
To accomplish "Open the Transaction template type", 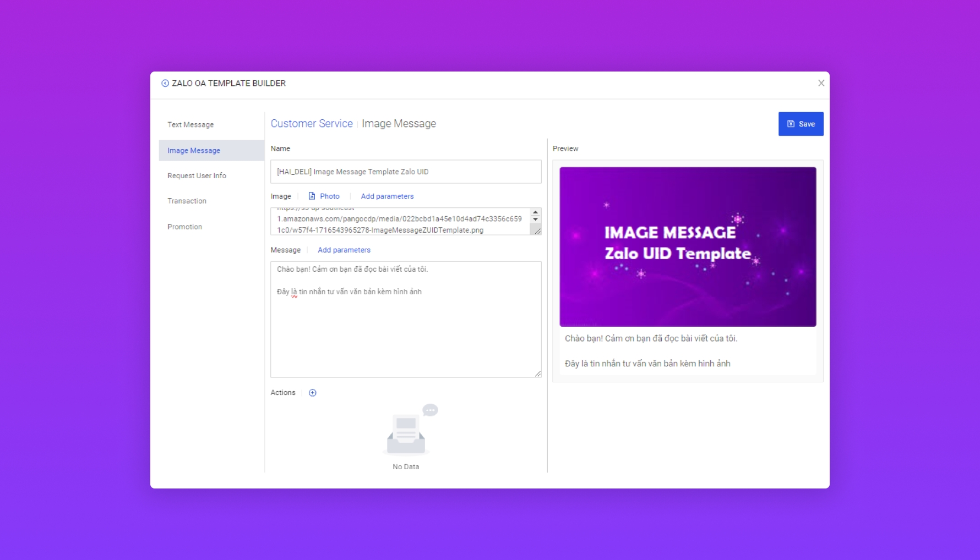I will coord(187,201).
